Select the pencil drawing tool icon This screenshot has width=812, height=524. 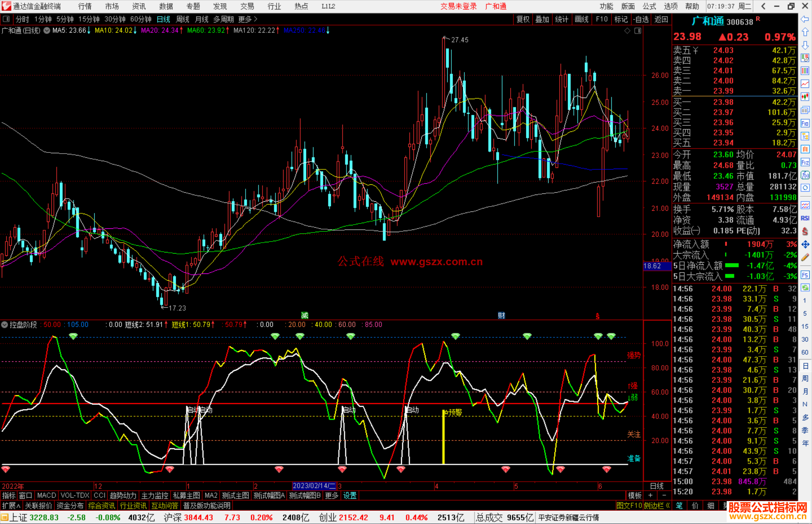click(x=805, y=258)
